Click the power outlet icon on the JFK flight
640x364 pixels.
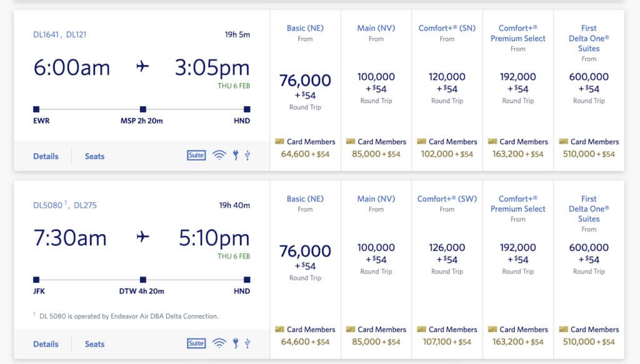click(x=236, y=343)
